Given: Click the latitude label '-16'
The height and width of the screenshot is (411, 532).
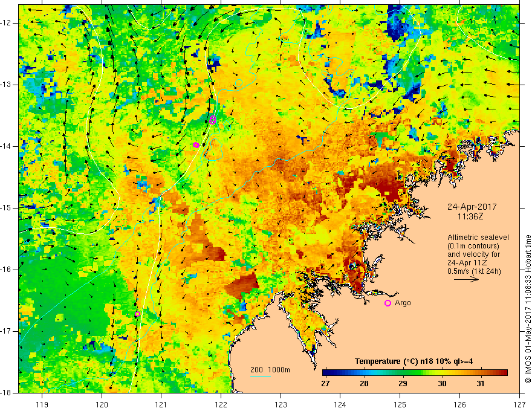Looking at the screenshot, I should pyautogui.click(x=7, y=270).
